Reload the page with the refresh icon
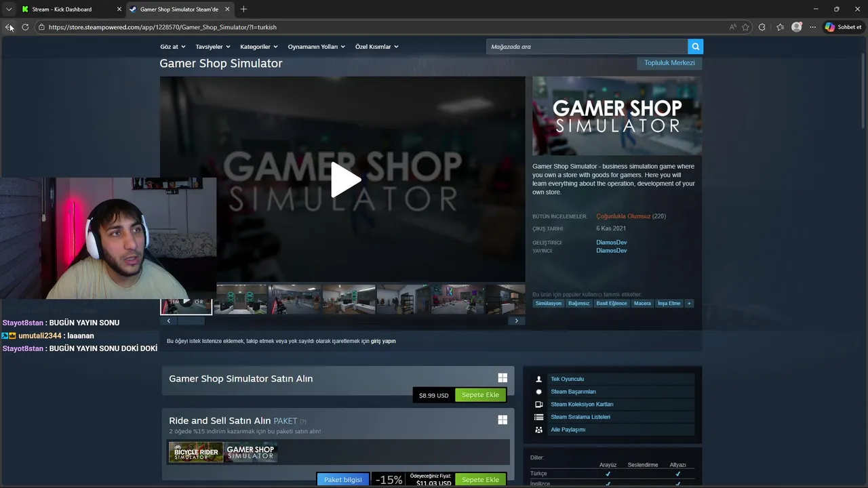Viewport: 868px width, 488px height. tap(25, 27)
